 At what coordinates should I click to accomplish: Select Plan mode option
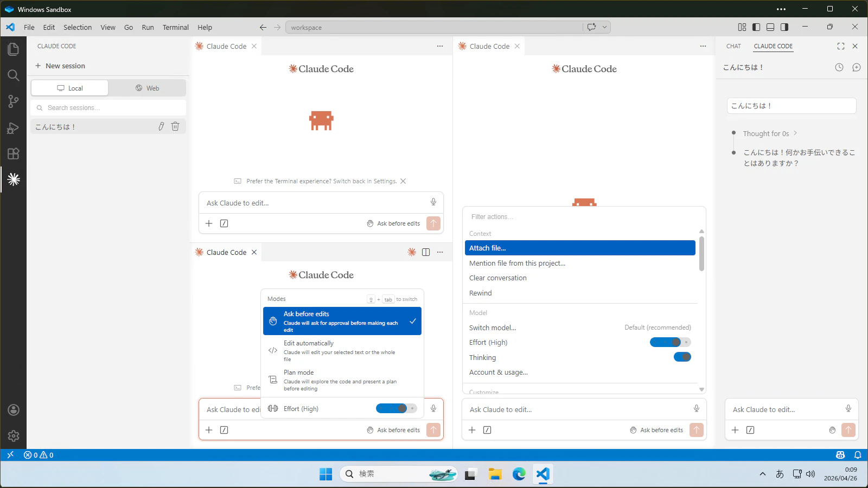click(x=342, y=380)
